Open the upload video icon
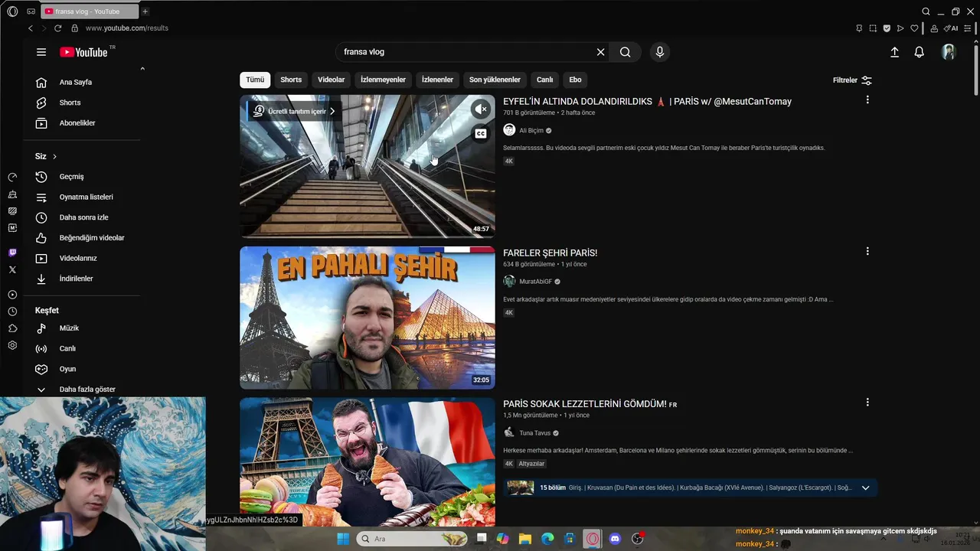This screenshot has width=980, height=551. tap(894, 52)
